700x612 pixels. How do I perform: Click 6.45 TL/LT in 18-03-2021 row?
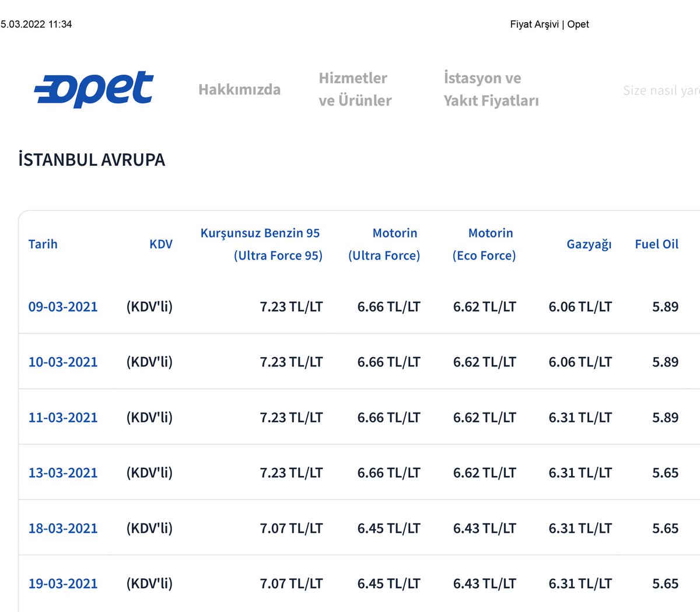click(388, 528)
